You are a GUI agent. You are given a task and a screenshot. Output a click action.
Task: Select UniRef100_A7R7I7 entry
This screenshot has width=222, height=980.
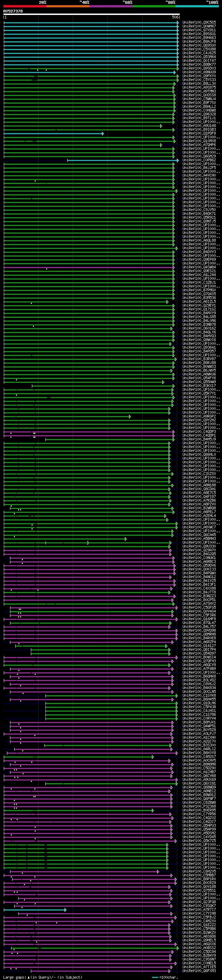[x=199, y=910]
